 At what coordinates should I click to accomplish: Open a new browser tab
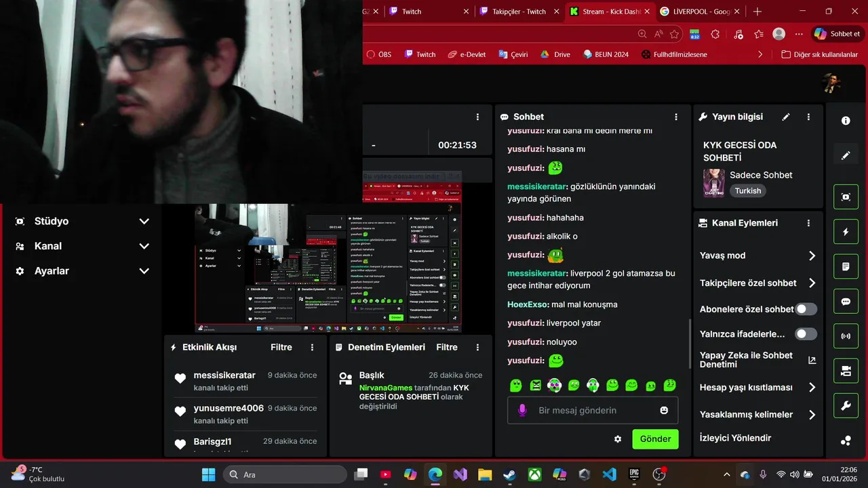pyautogui.click(x=757, y=12)
